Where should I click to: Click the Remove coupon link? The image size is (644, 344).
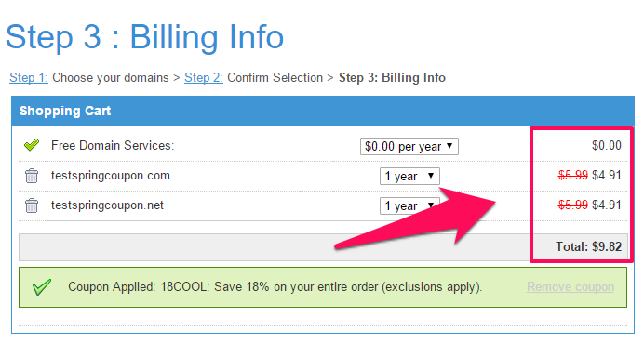tap(570, 287)
